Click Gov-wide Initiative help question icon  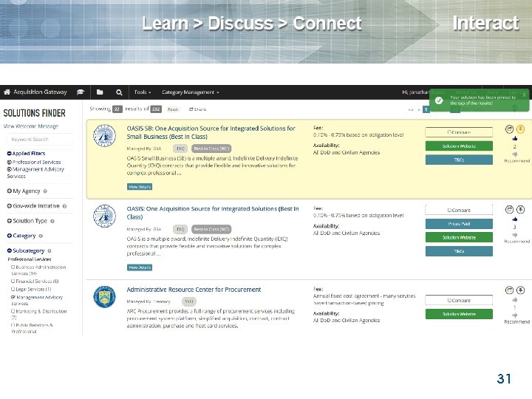pyautogui.click(x=64, y=206)
